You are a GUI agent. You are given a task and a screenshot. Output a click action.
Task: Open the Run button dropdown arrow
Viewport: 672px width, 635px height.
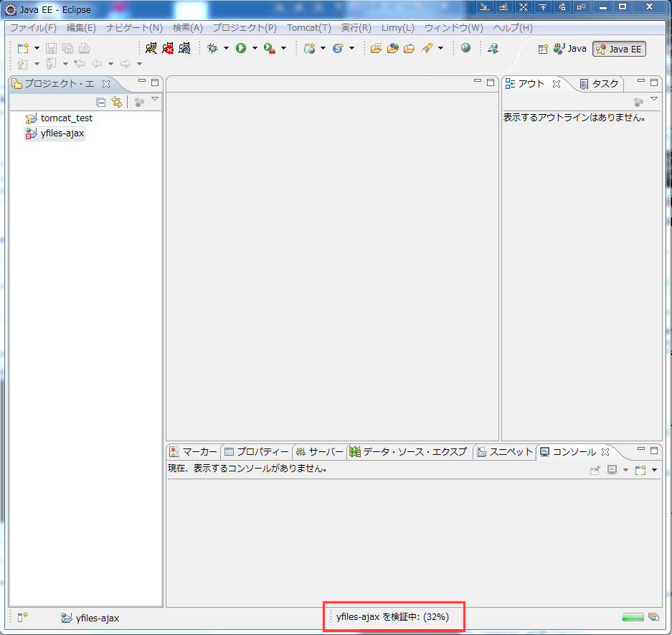[254, 48]
